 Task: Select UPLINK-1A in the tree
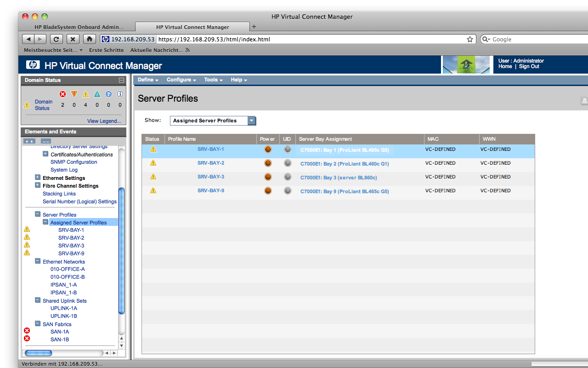[x=64, y=308]
